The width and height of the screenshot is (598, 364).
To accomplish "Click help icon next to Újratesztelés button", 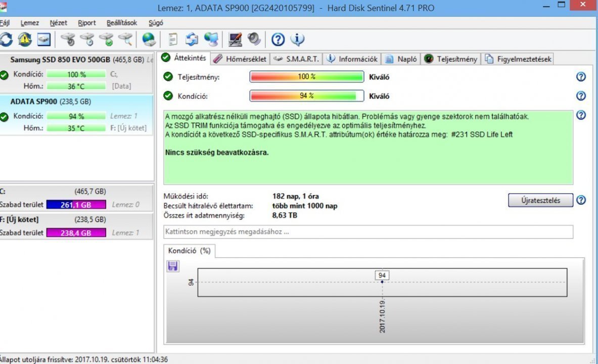I will pos(581,200).
